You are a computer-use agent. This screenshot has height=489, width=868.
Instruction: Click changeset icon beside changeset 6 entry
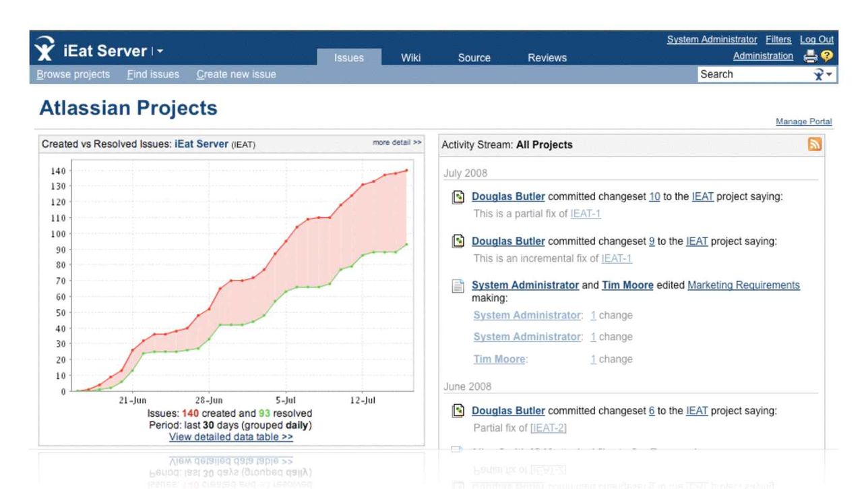[x=458, y=410]
